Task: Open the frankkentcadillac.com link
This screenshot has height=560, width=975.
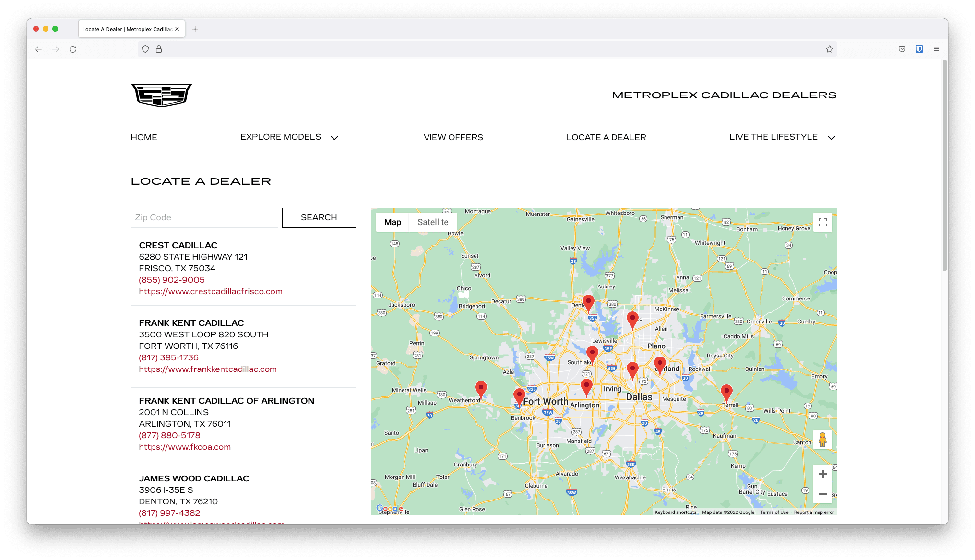Action: coord(208,369)
